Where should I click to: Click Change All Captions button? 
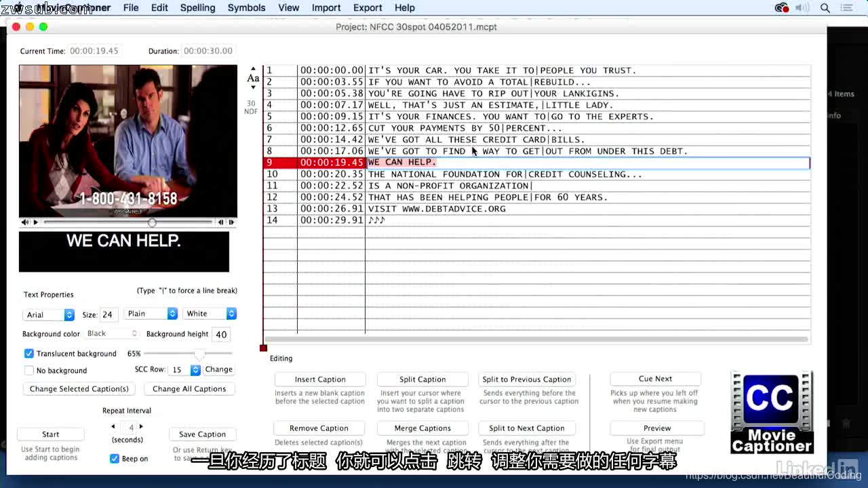(189, 389)
